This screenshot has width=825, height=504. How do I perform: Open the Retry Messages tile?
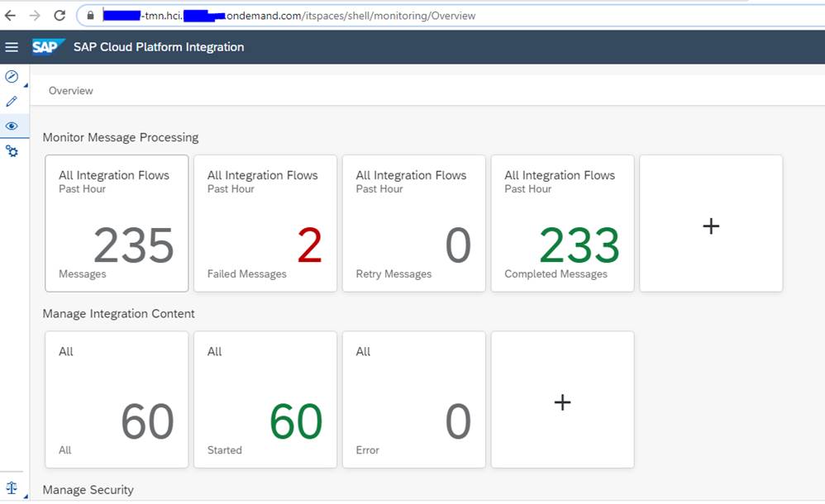tap(414, 223)
